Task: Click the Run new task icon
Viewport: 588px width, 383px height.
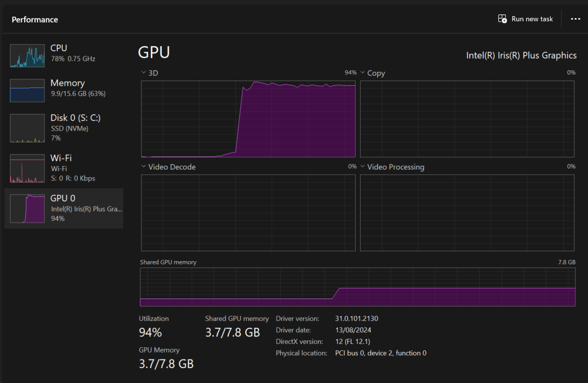Action: (x=502, y=19)
